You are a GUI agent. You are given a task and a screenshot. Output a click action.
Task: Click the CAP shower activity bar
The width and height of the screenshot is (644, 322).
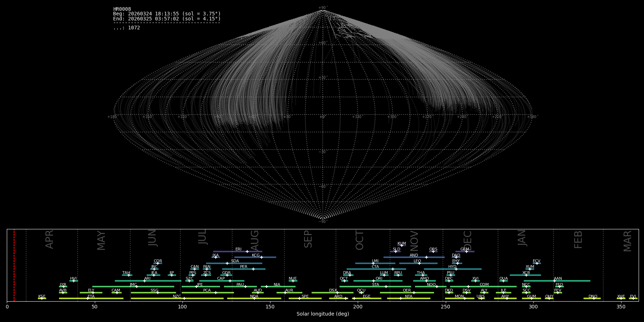tap(222, 281)
